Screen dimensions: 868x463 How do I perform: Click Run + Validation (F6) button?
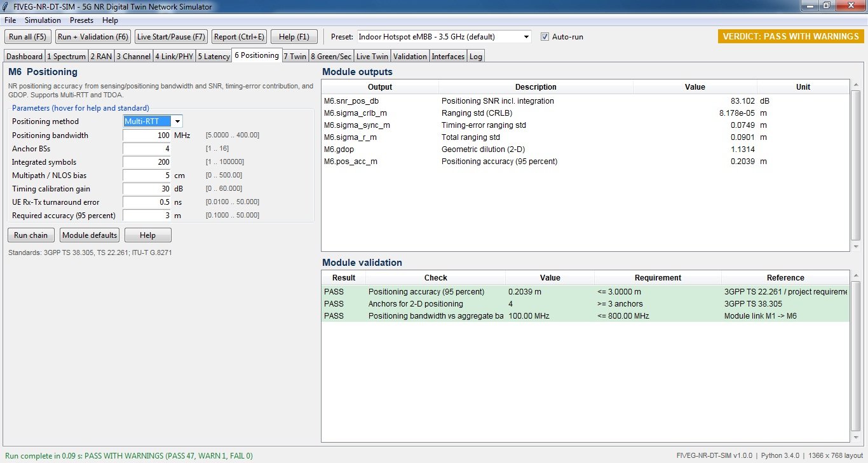(x=93, y=37)
